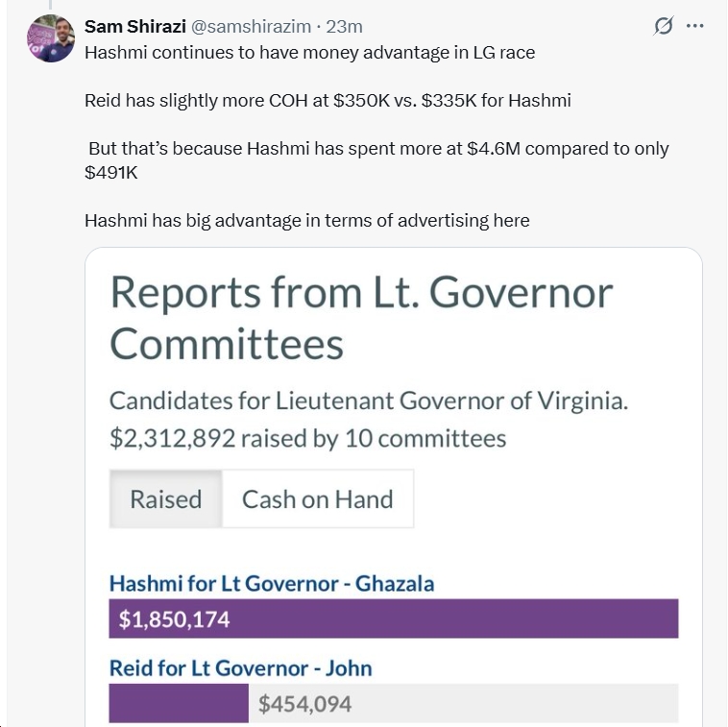728x727 pixels.
Task: Open Reid for Lt Governor - John link
Action: coord(240,667)
